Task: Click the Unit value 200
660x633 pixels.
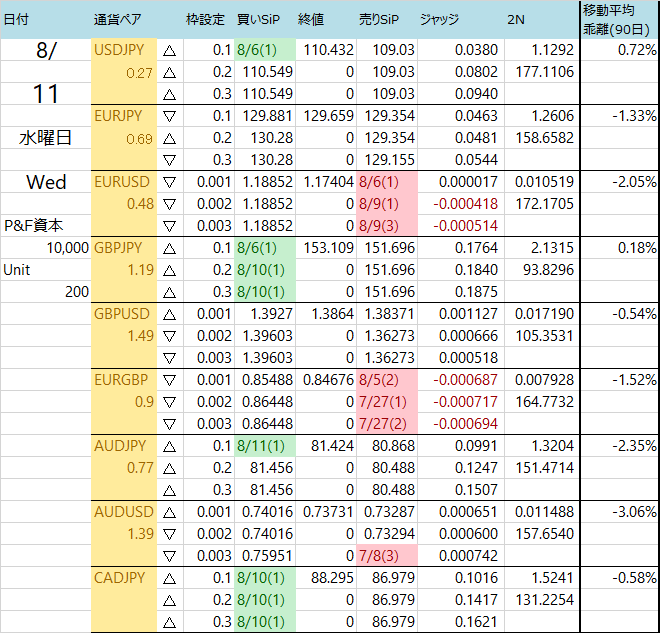Action: tap(77, 292)
